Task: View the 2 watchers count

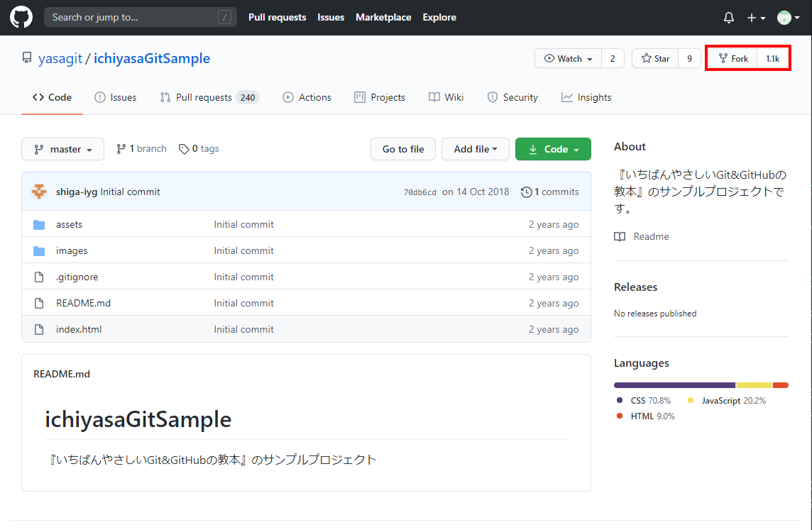Action: click(x=613, y=58)
